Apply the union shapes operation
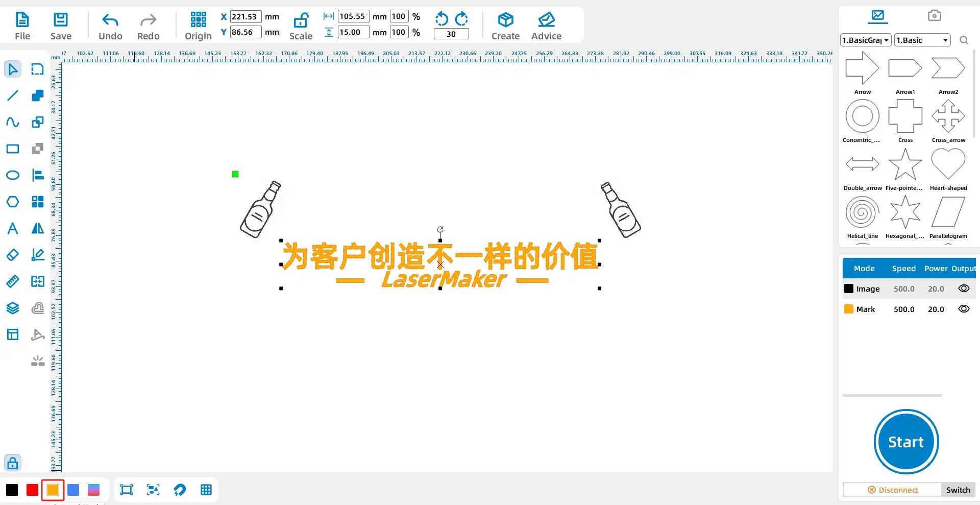 tap(38, 95)
